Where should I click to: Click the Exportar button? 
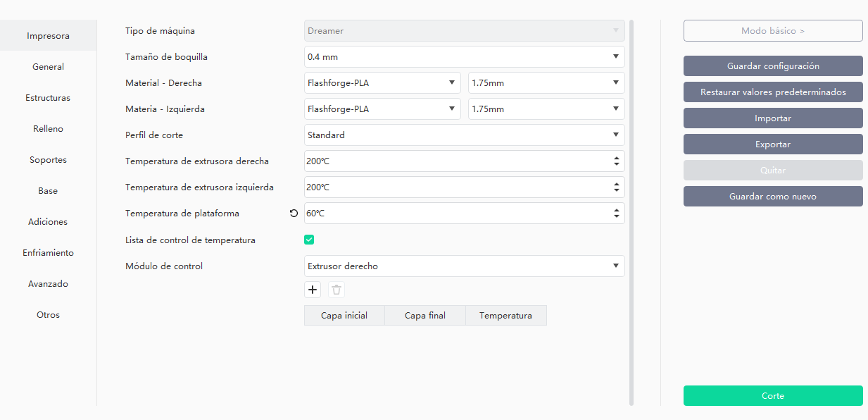click(773, 144)
